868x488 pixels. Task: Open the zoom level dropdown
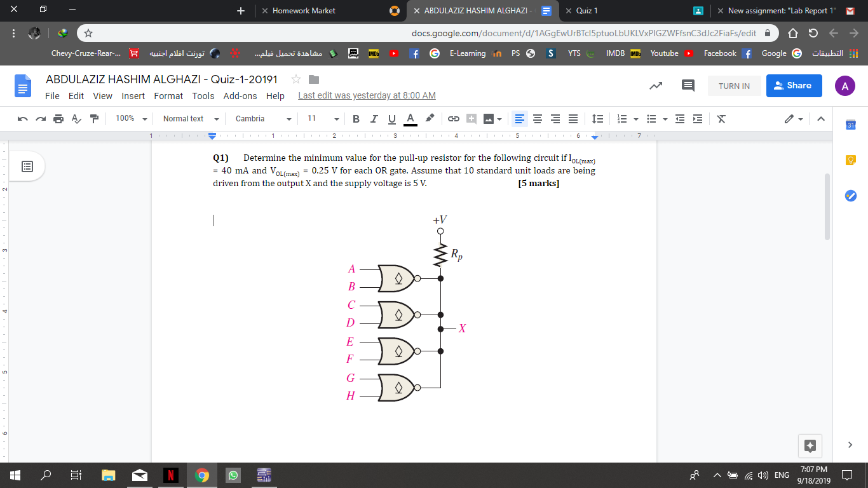point(131,119)
